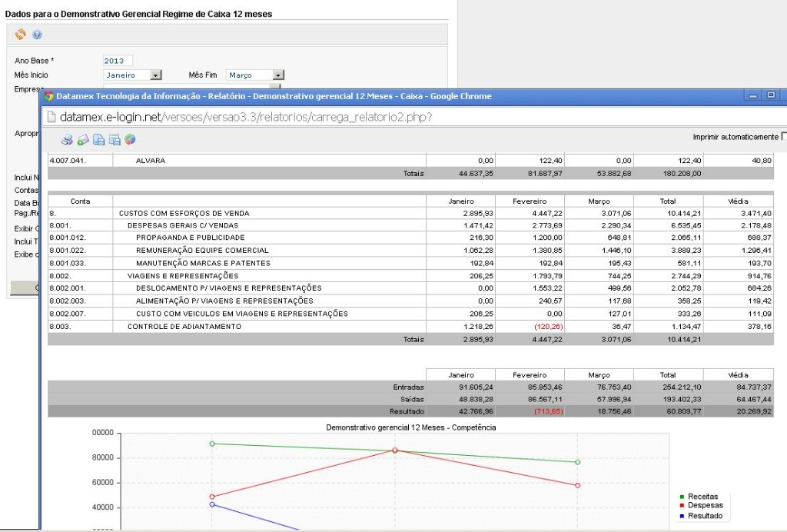
Task: Click the blue Resultado data point on chart
Action: coord(212,504)
